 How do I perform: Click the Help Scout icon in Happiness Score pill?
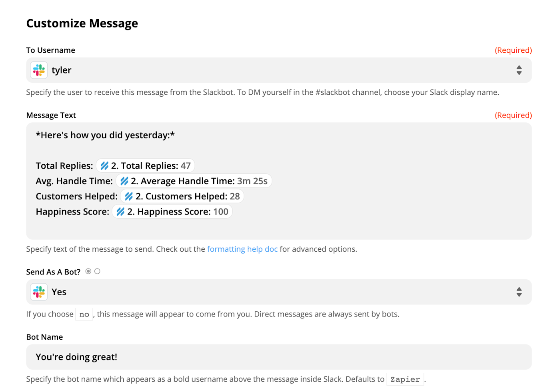click(120, 212)
